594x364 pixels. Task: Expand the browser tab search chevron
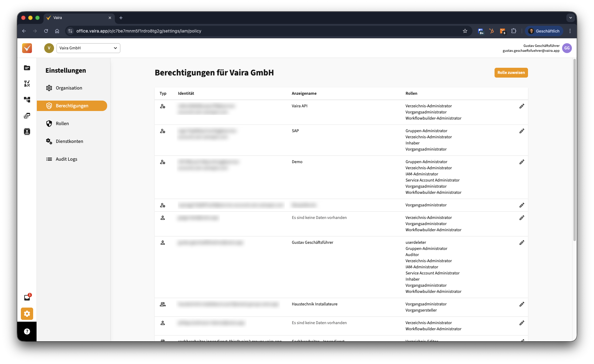570,18
